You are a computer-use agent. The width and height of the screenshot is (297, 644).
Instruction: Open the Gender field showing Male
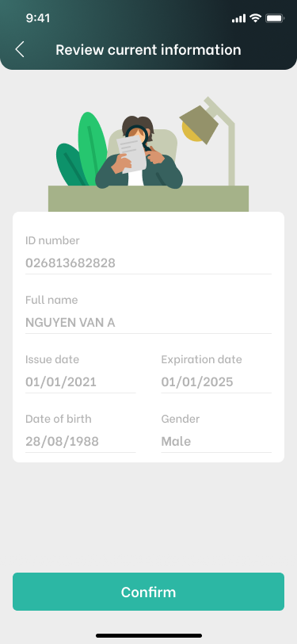(216, 442)
